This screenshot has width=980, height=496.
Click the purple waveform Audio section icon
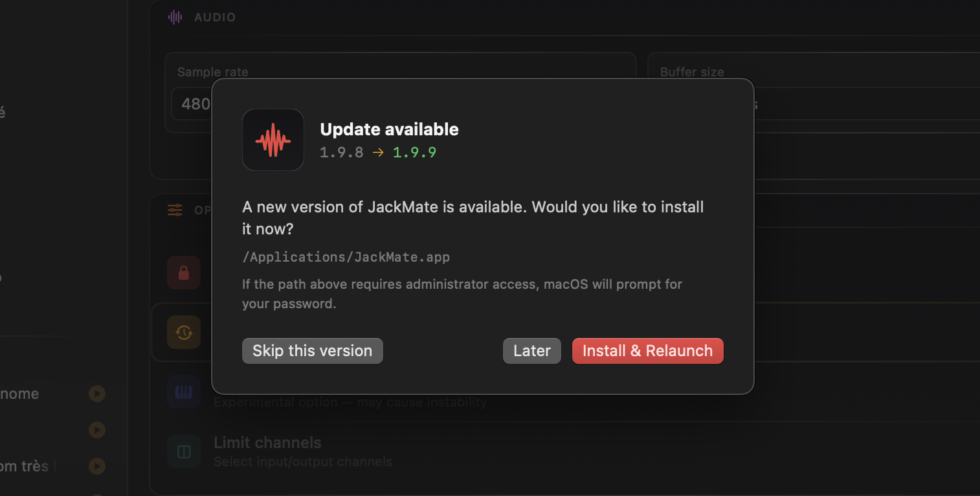tap(175, 17)
